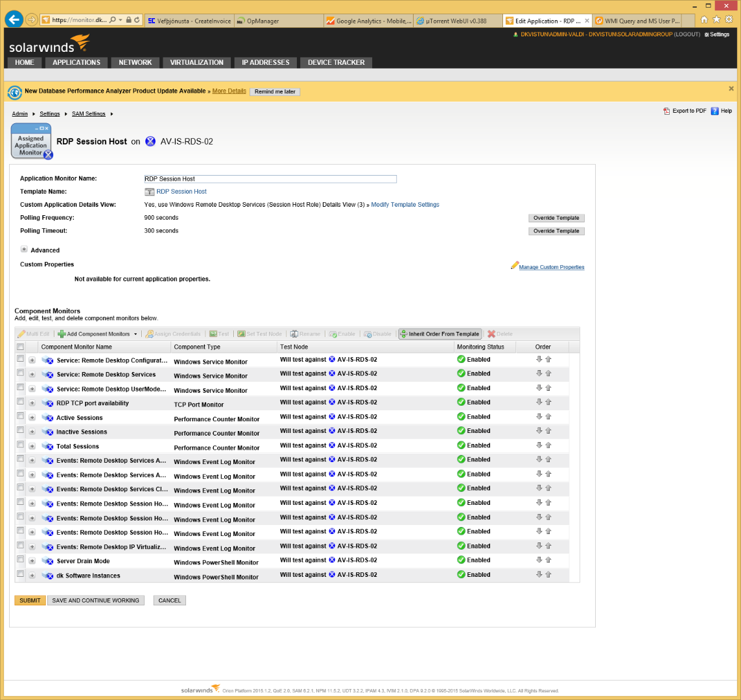Image resolution: width=741 pixels, height=700 pixels.
Task: Expand the Advanced section
Action: pyautogui.click(x=24, y=250)
